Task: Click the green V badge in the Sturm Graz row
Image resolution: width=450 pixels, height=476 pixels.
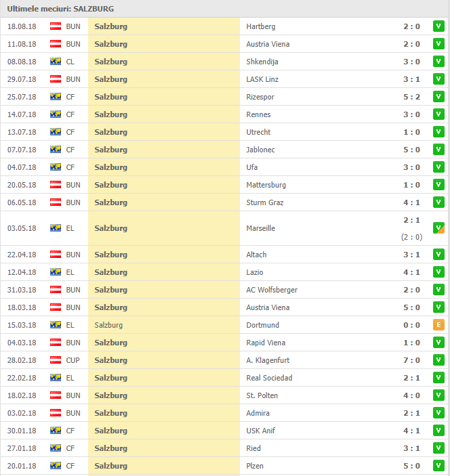Action: point(438,202)
